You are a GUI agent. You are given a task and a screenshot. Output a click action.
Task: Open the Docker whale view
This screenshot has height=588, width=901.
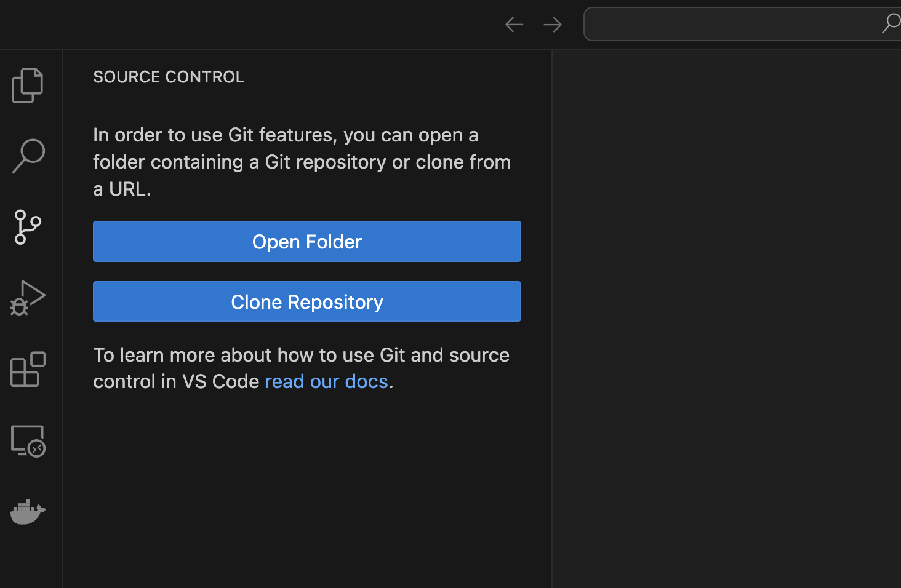point(28,512)
